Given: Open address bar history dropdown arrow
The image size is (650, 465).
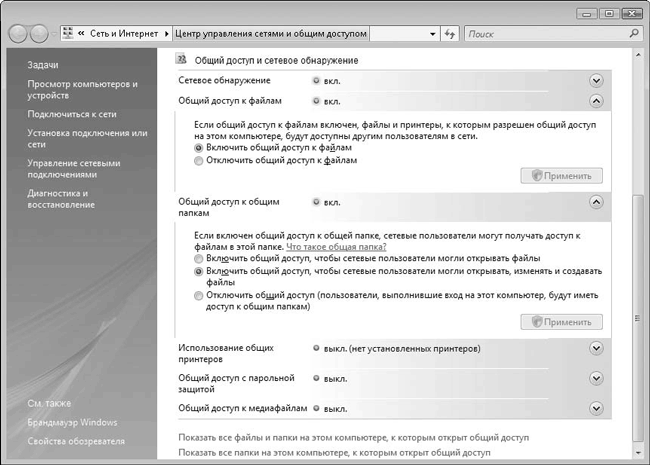Looking at the screenshot, I should click(431, 34).
